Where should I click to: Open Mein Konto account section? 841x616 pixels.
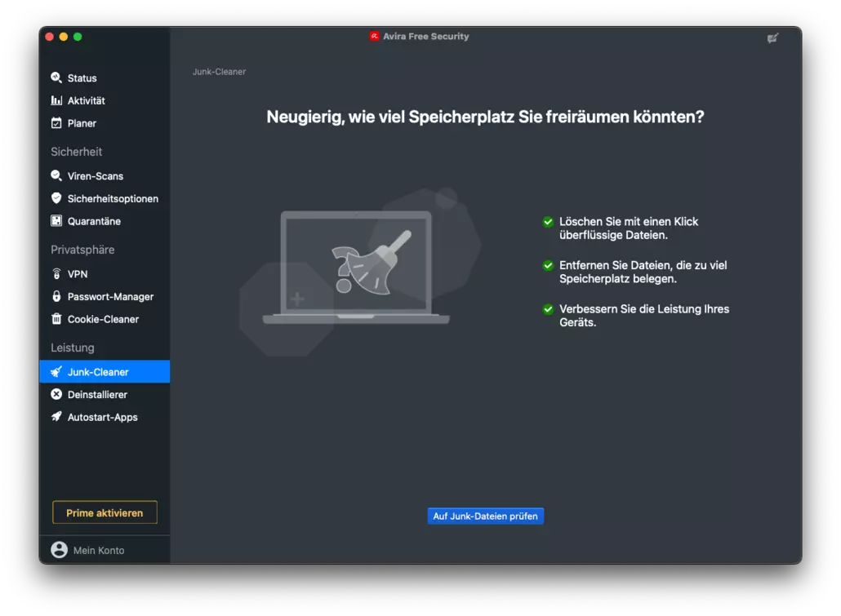pyautogui.click(x=98, y=550)
